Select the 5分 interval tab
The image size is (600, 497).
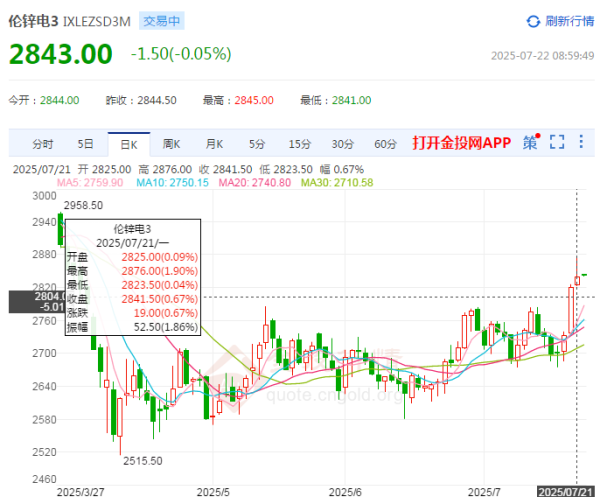pyautogui.click(x=257, y=144)
